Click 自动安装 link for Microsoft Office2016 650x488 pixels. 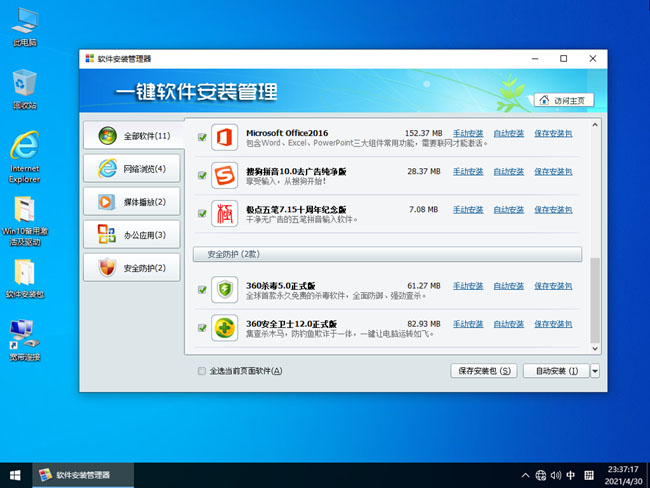coord(509,134)
